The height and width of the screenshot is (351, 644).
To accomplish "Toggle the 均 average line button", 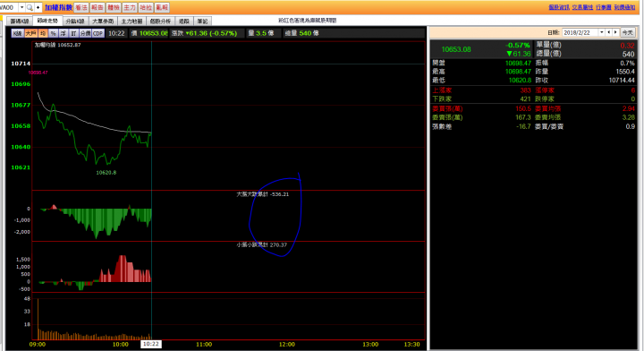I will [43, 33].
